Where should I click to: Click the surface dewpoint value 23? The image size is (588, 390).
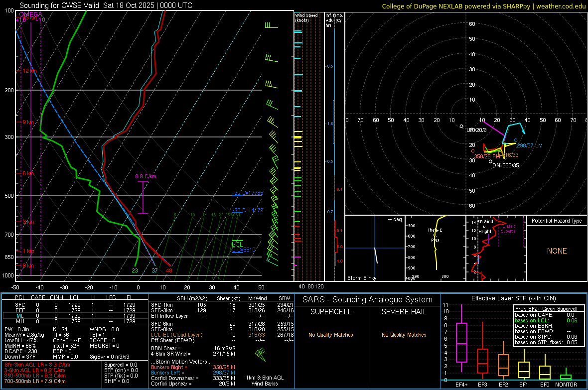click(135, 270)
